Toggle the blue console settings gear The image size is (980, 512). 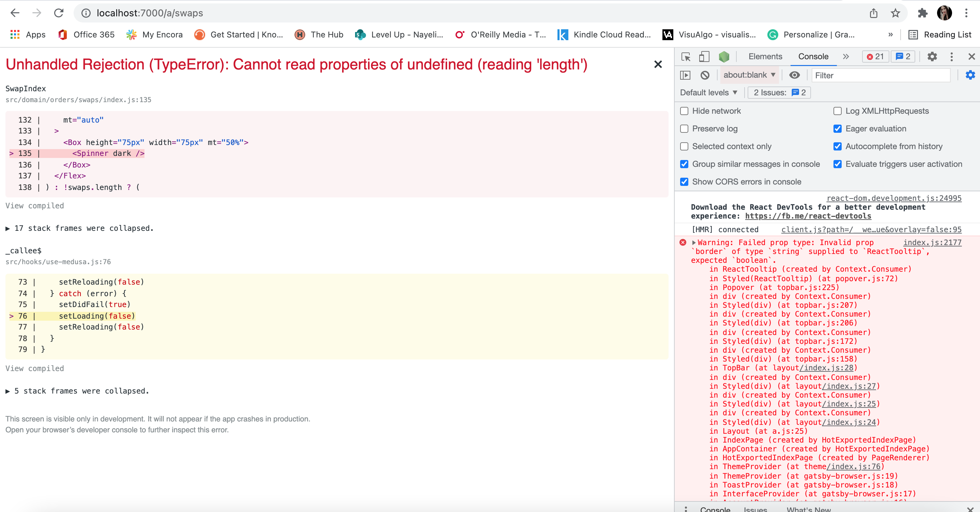point(970,75)
